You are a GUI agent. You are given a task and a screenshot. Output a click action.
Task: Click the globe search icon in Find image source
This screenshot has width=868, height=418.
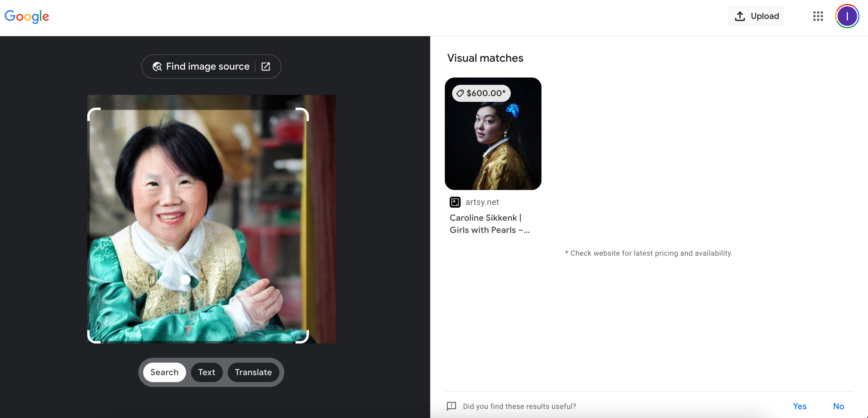tap(157, 66)
